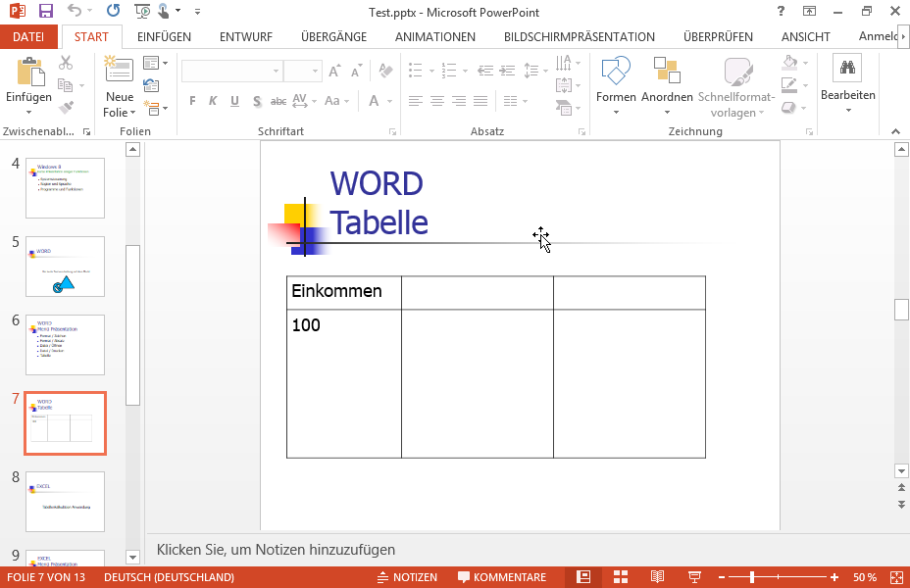This screenshot has width=910, height=588.
Task: Switch to the BILDSCHIRMPRÄSENTATION tab
Action: [x=580, y=36]
